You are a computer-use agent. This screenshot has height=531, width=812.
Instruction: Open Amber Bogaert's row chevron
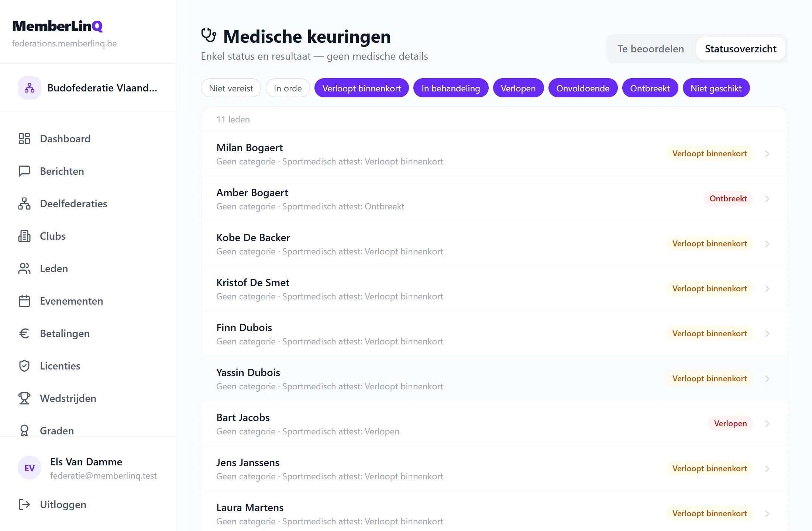pyautogui.click(x=767, y=199)
